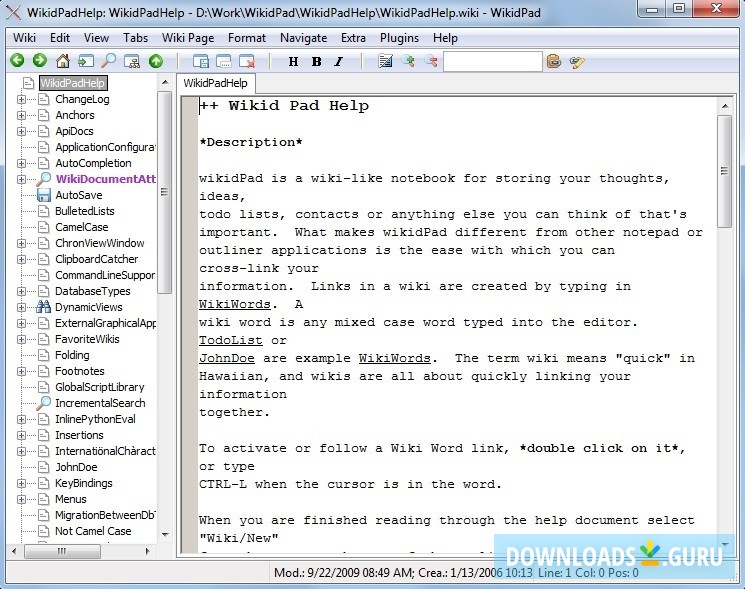This screenshot has height=589, width=745.
Task: Click the magnifier search wiki icon
Action: (x=109, y=61)
